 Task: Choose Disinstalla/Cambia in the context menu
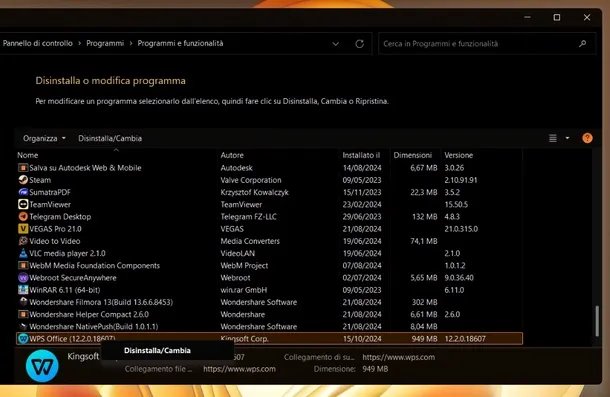click(157, 350)
